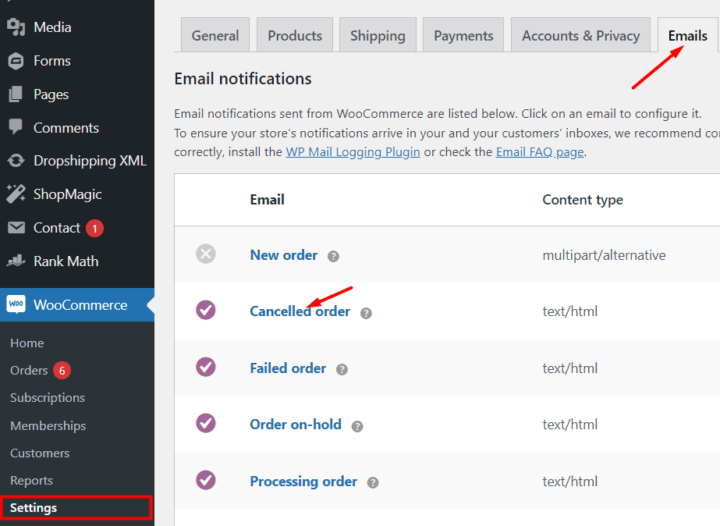Screen dimensions: 720x526
Task: Follow the WP Mail Logging Plugin link
Action: pyautogui.click(x=353, y=152)
